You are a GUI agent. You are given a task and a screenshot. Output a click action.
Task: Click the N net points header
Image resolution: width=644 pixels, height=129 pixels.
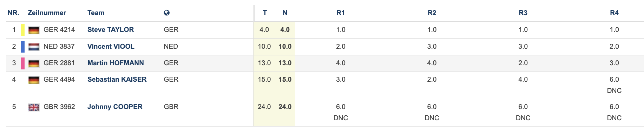click(x=285, y=13)
